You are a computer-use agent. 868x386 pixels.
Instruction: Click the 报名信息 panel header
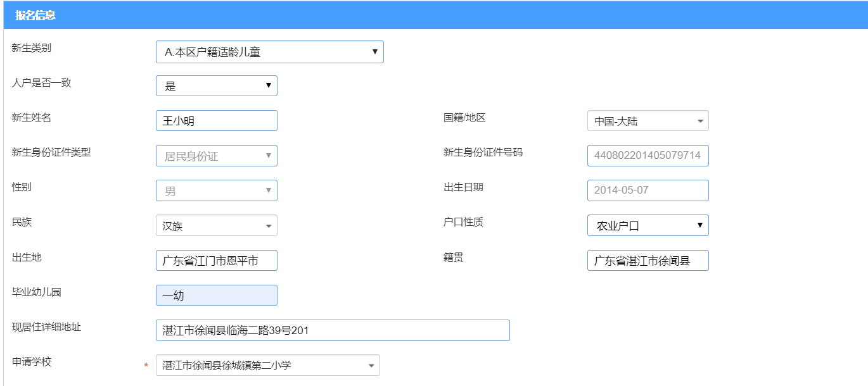(35, 15)
